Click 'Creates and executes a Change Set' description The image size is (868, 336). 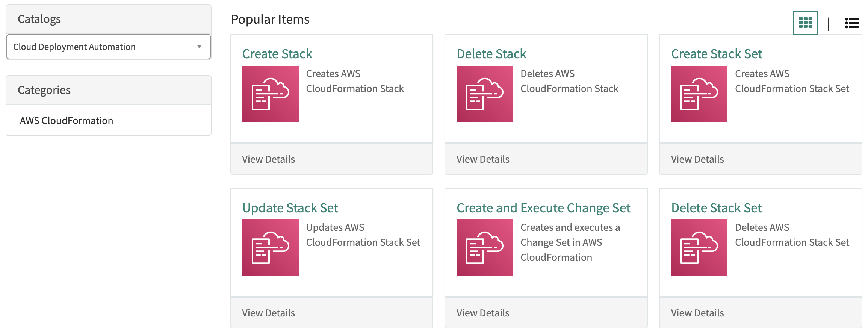point(570,242)
